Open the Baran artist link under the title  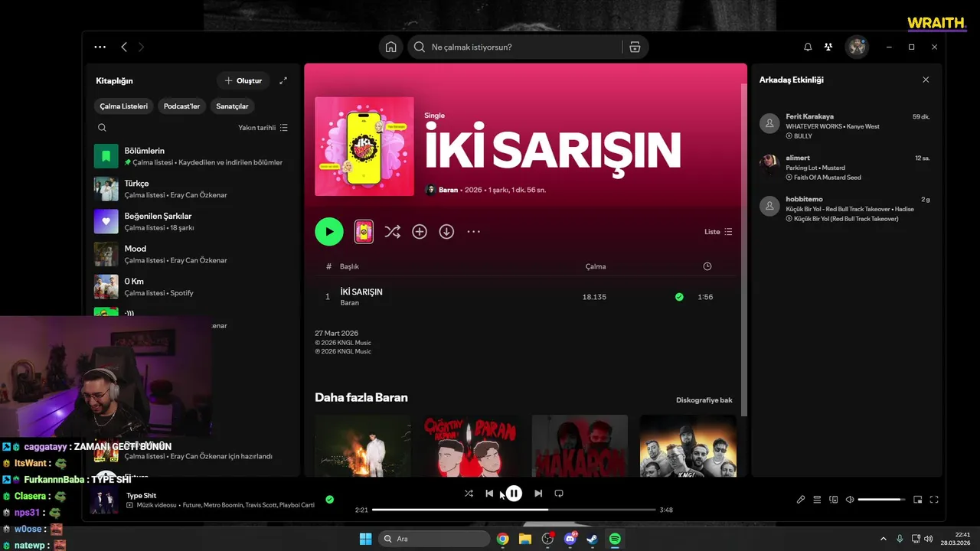[x=448, y=190]
